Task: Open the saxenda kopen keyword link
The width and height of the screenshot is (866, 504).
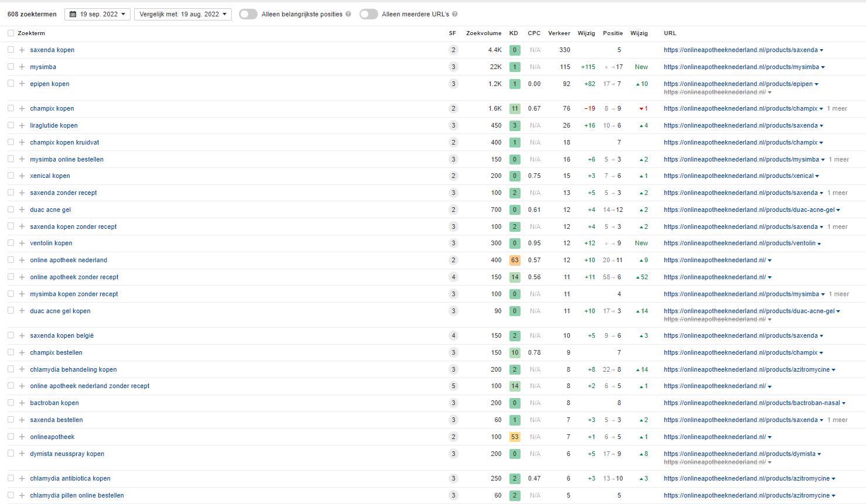Action: click(x=52, y=50)
